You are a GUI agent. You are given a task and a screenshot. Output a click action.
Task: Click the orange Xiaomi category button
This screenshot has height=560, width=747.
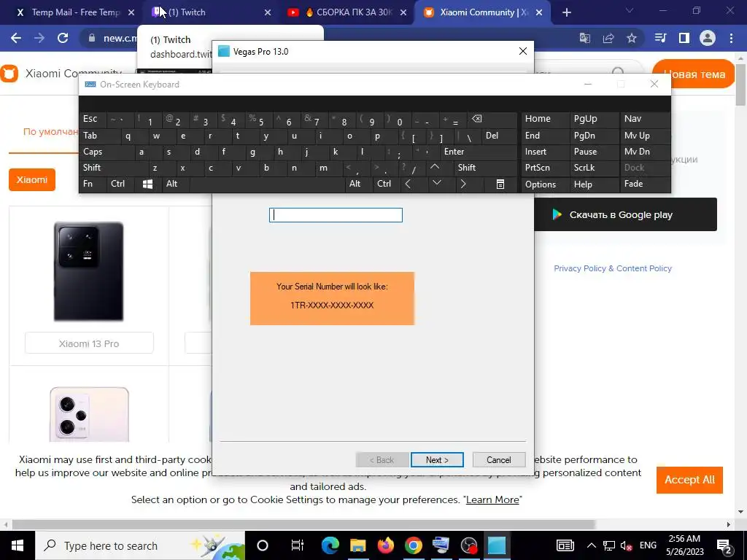[32, 179]
